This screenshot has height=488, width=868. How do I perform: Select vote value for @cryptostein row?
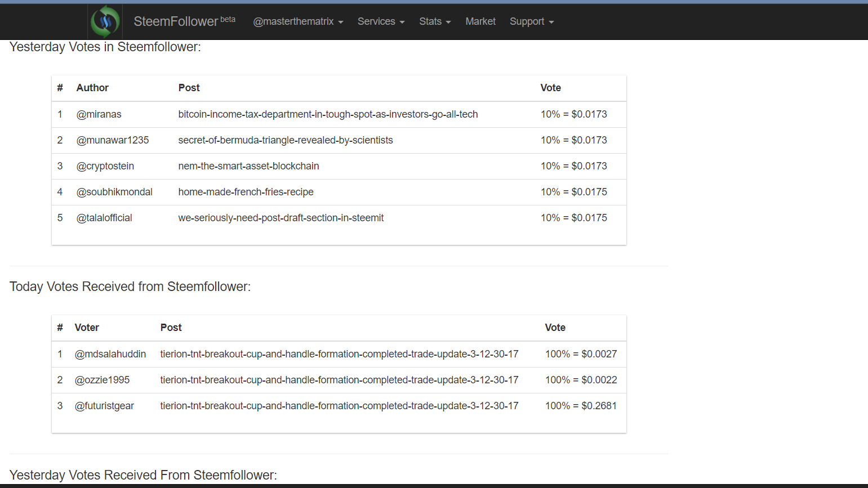(574, 166)
